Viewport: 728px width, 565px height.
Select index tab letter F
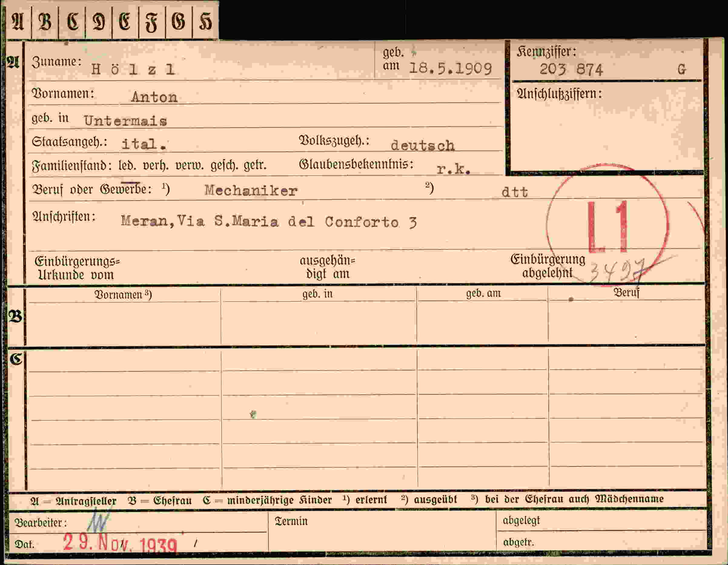point(152,22)
